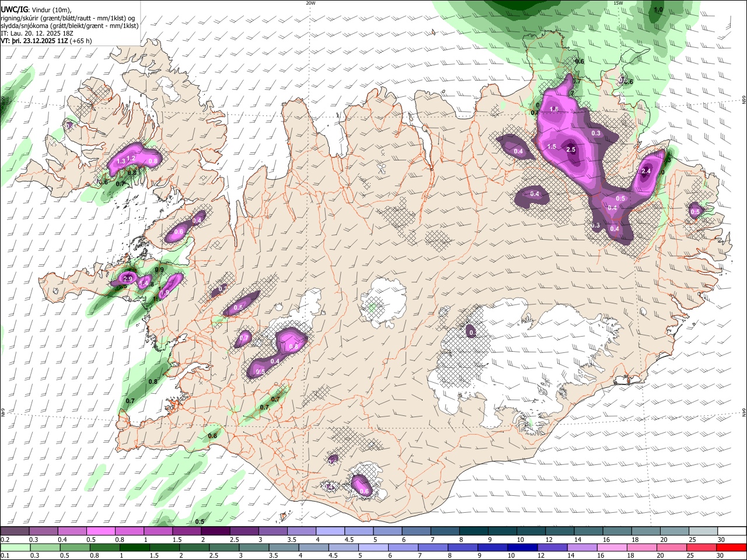Viewport: 747px width, 560px height.
Task: Select the green 0.8 swatch in lower row
Action: tap(104, 547)
